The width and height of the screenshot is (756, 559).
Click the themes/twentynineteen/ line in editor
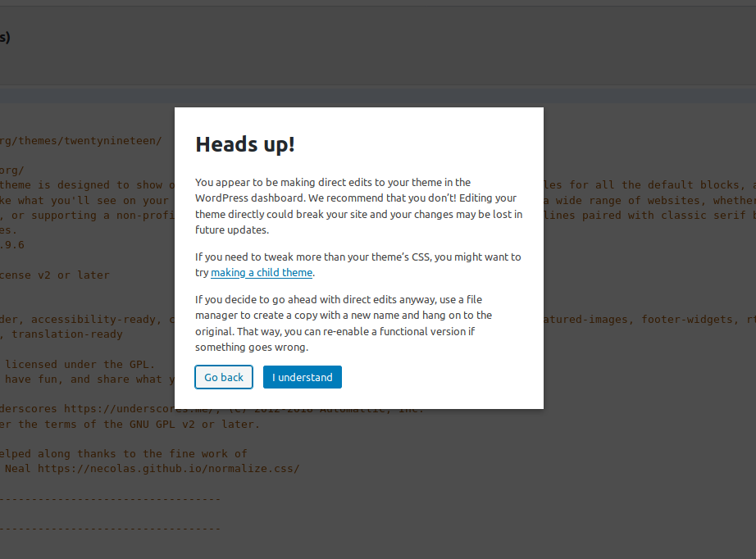81,141
